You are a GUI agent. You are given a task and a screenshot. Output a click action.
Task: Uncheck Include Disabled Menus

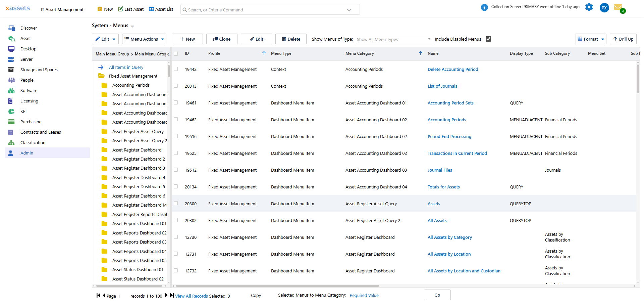point(488,39)
